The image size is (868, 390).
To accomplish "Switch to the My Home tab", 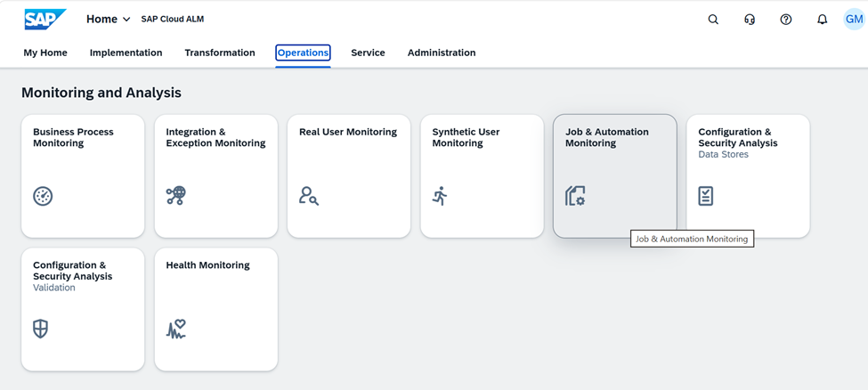I will click(45, 53).
